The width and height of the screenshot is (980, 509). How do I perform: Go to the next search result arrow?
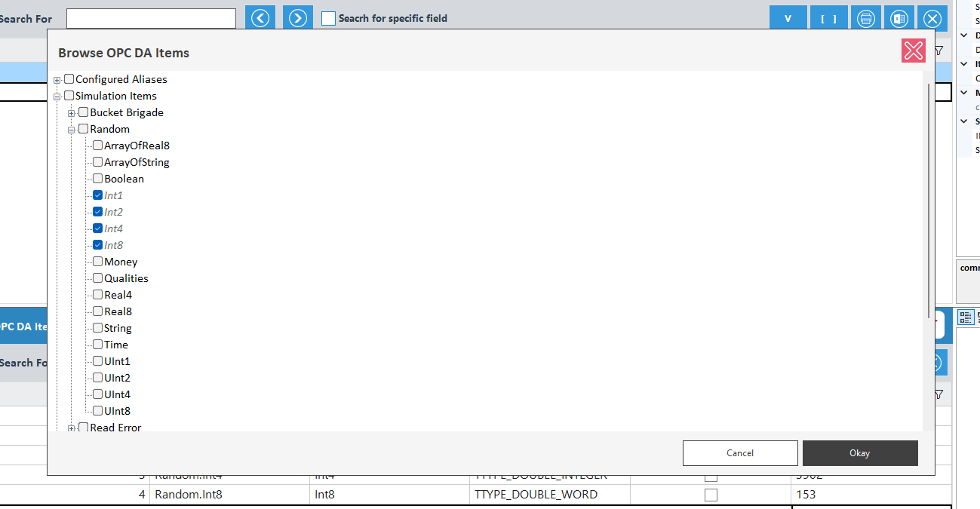pos(298,18)
